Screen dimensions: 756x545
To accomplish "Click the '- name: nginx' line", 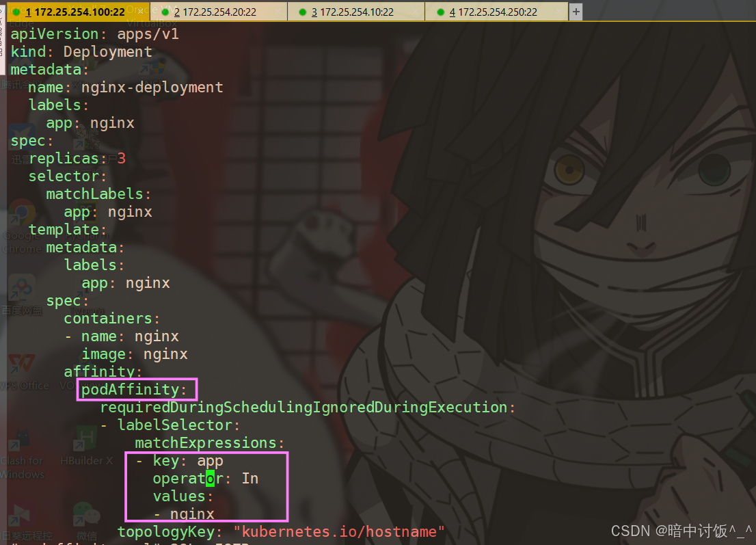I will (122, 336).
